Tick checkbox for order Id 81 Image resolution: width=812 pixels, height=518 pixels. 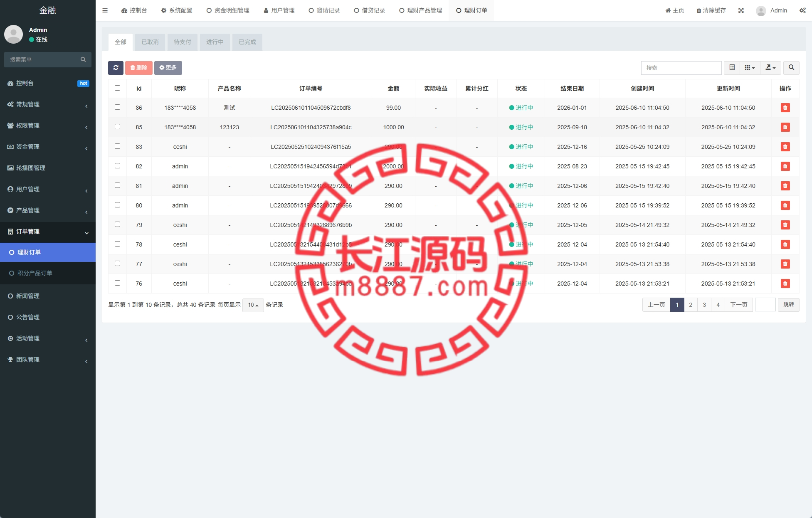117,185
